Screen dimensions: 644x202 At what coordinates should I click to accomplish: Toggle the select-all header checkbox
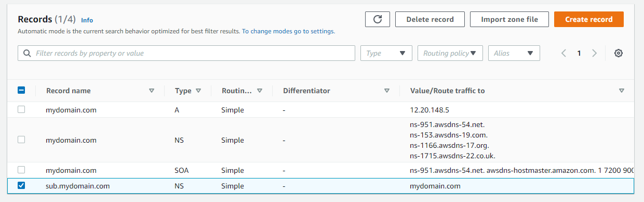click(x=21, y=90)
